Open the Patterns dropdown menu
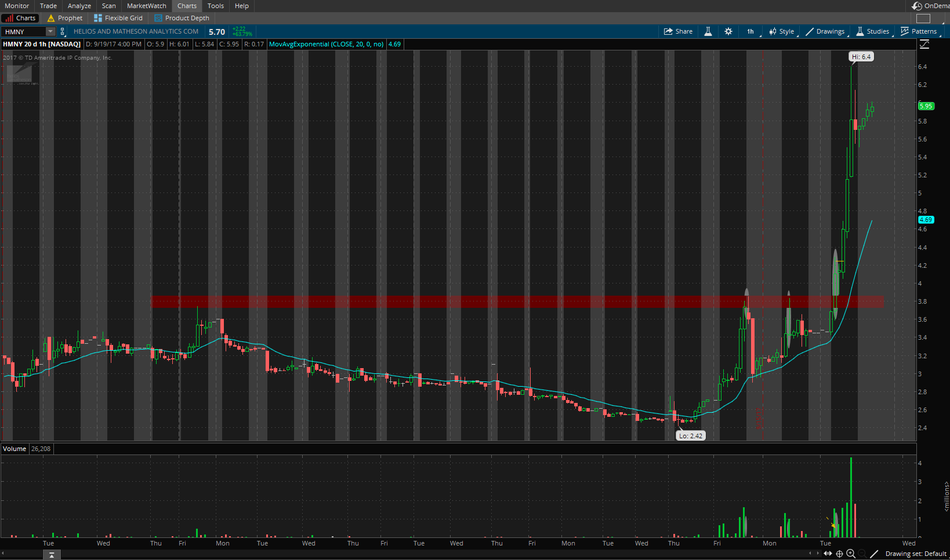 919,31
